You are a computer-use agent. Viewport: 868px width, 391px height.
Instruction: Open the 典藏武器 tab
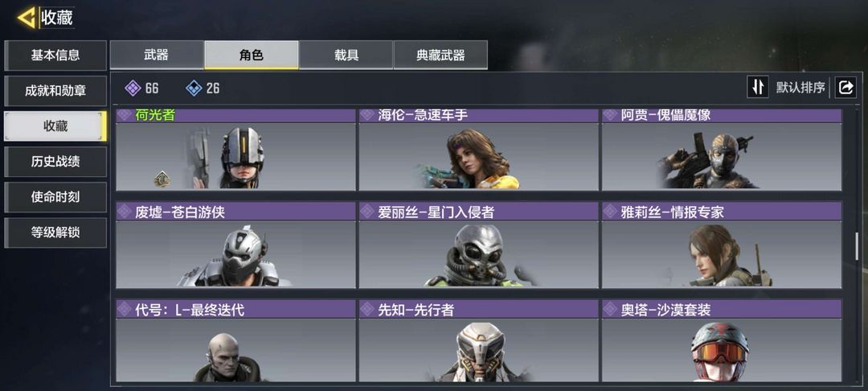pos(440,55)
